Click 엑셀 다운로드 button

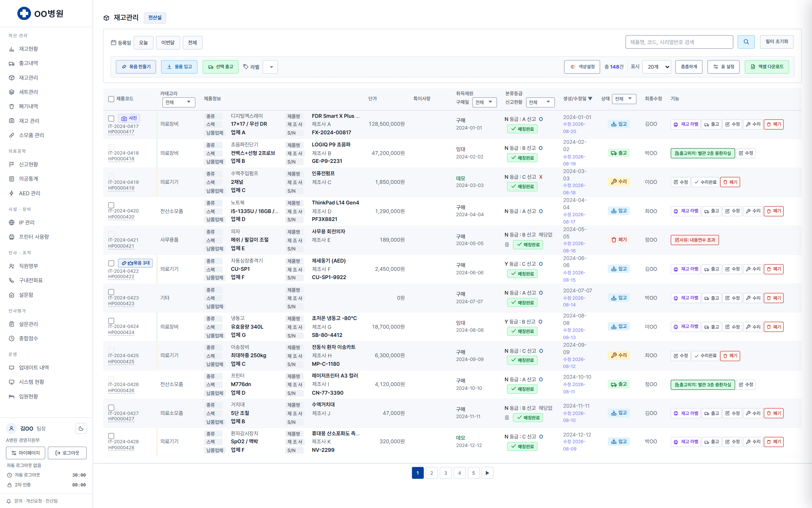(x=767, y=67)
